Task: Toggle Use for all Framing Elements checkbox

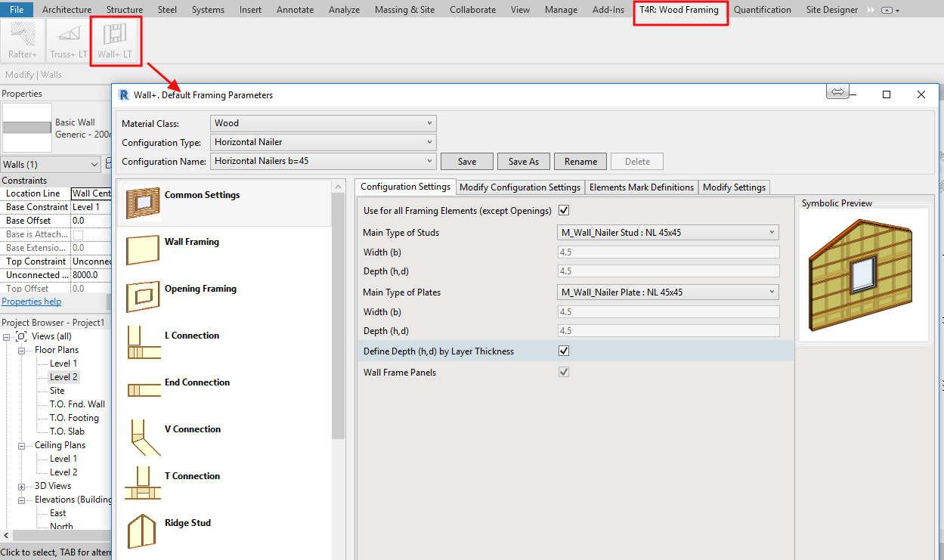Action: click(563, 210)
